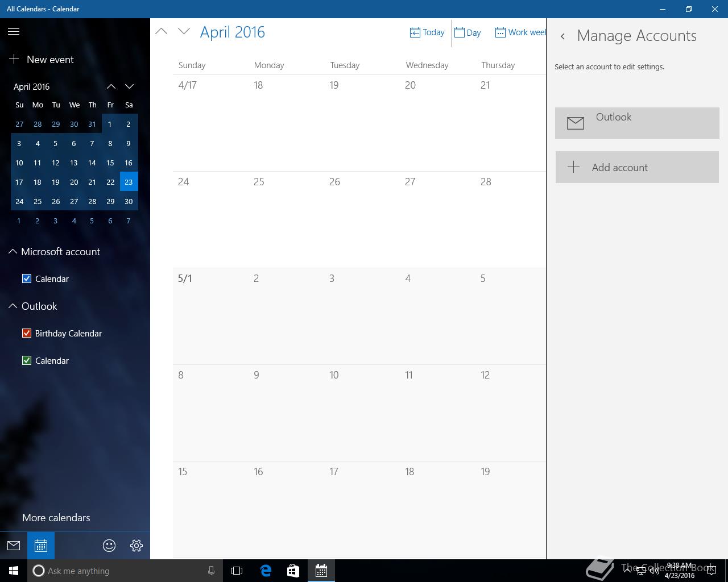Select March 31 in mini calendar

tap(92, 124)
